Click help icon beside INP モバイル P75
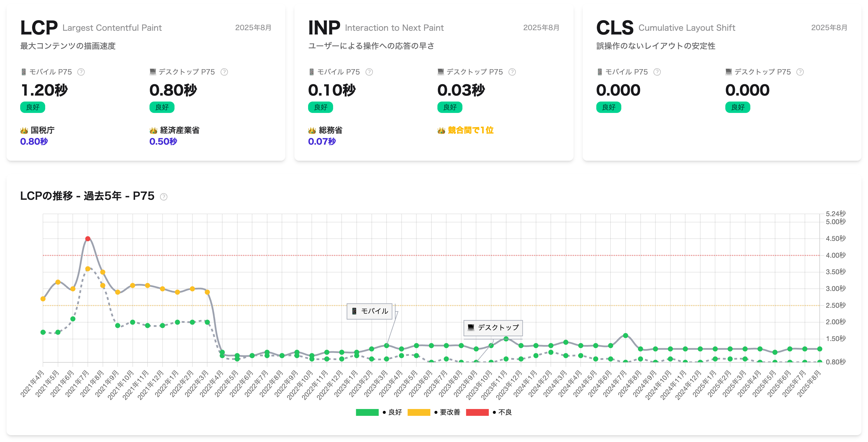Screen dimensions: 868x442 (x=369, y=72)
